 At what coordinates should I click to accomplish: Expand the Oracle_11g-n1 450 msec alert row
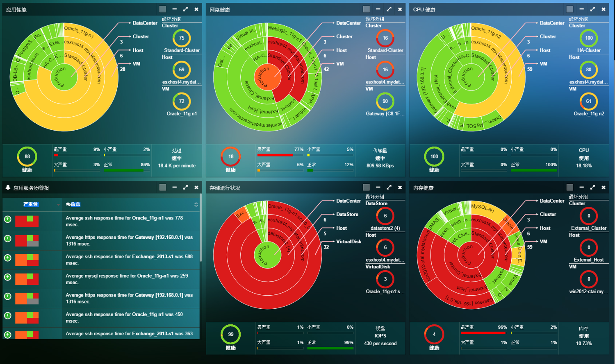7,315
